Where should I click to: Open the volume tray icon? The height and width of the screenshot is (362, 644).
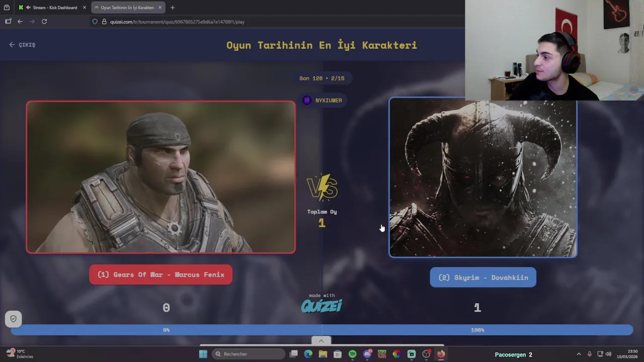[x=608, y=354]
